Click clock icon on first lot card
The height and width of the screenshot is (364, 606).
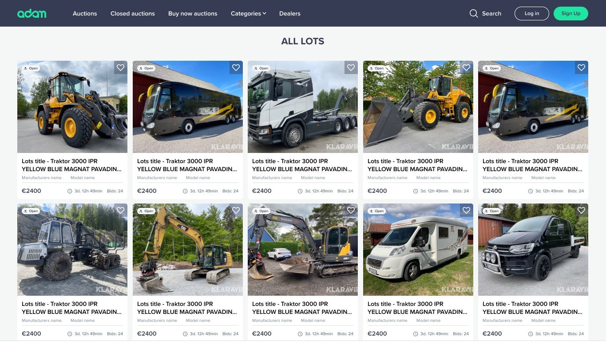(70, 191)
